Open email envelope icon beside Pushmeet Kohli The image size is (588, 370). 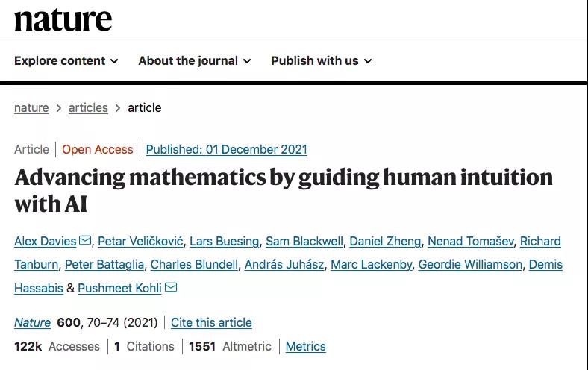[x=171, y=287]
